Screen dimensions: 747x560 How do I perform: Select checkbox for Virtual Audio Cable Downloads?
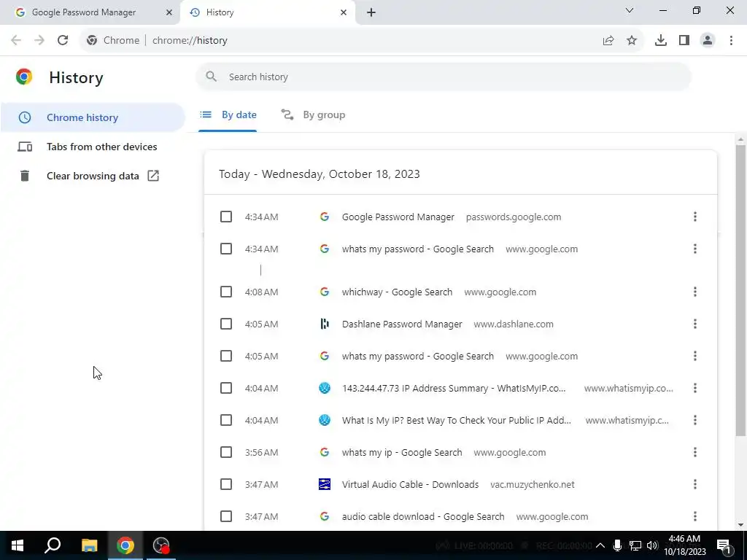tap(226, 484)
